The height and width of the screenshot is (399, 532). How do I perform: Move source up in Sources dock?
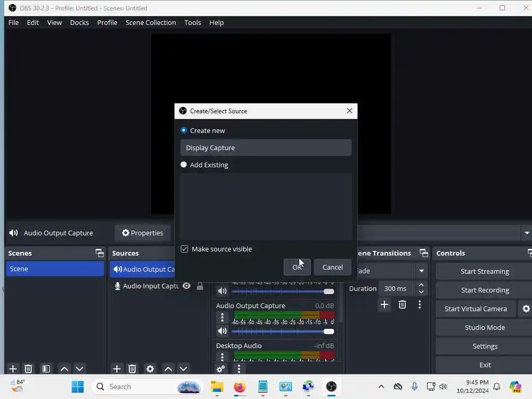pos(168,369)
